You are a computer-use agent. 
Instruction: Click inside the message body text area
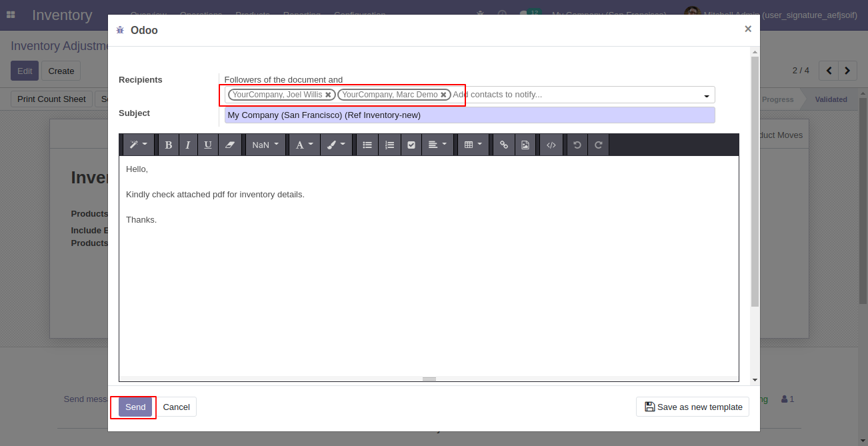(429, 267)
